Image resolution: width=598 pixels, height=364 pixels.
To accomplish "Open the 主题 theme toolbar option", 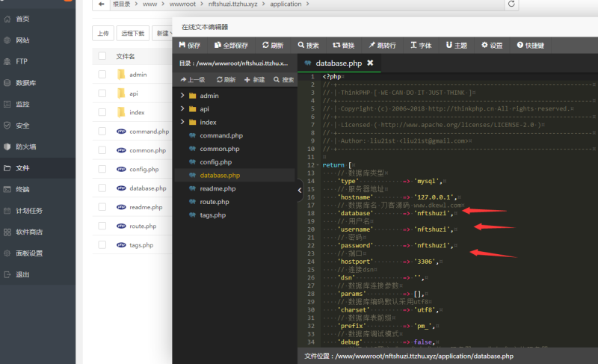I will tap(457, 46).
